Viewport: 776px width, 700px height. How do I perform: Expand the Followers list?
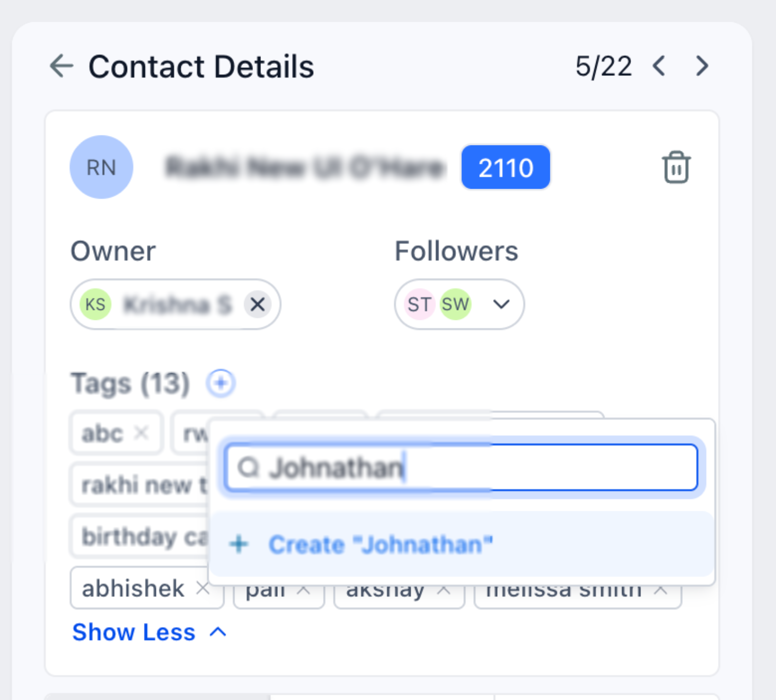(500, 304)
